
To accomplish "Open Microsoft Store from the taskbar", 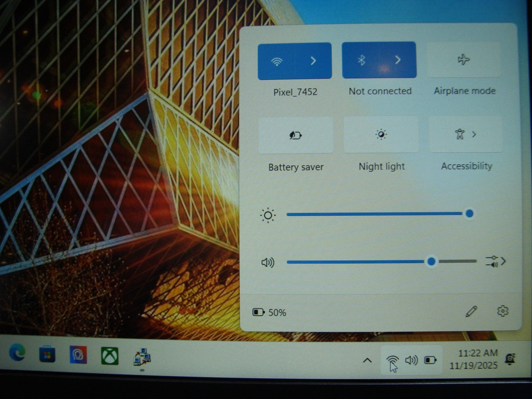I will tap(47, 354).
